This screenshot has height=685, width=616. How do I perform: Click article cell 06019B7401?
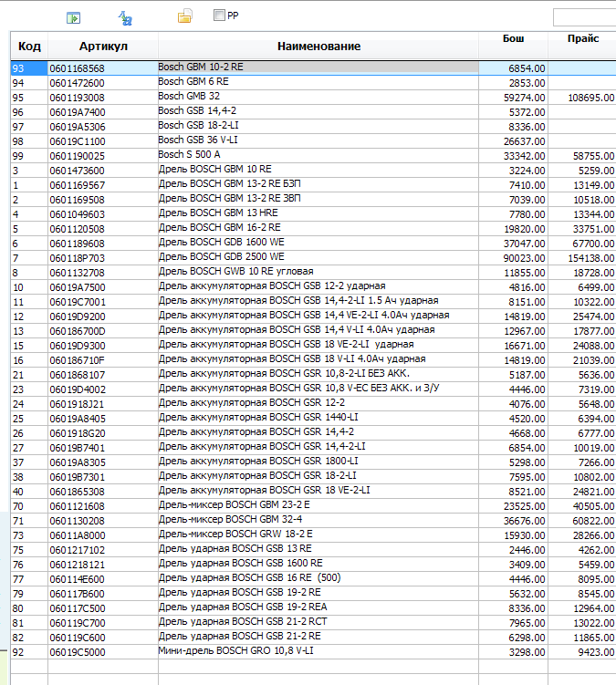(103, 447)
